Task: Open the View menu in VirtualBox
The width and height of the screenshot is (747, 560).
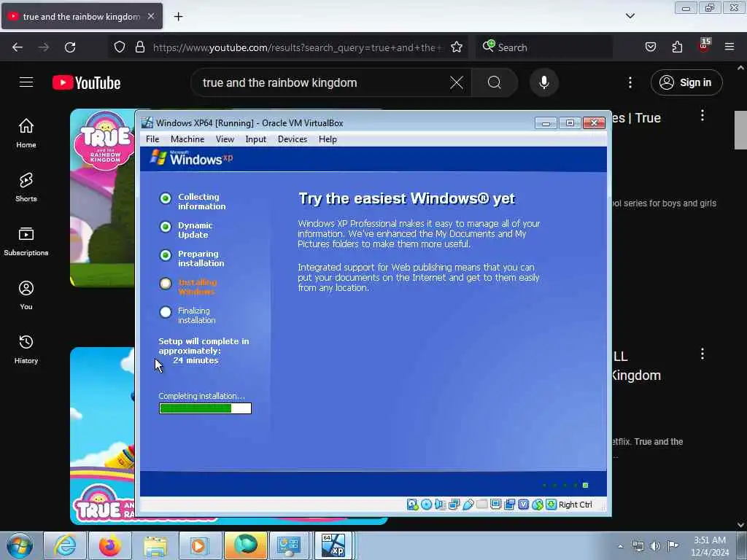Action: click(x=225, y=139)
